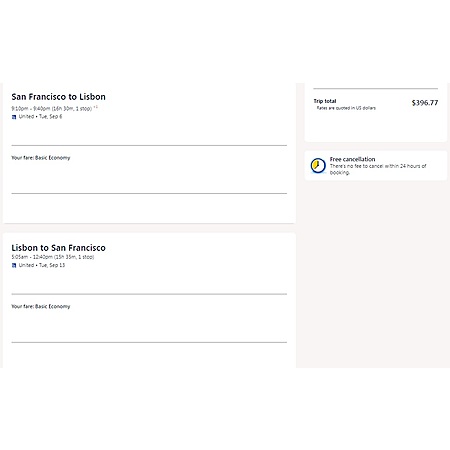Click the San Francisco to Lisbon heading

click(58, 97)
